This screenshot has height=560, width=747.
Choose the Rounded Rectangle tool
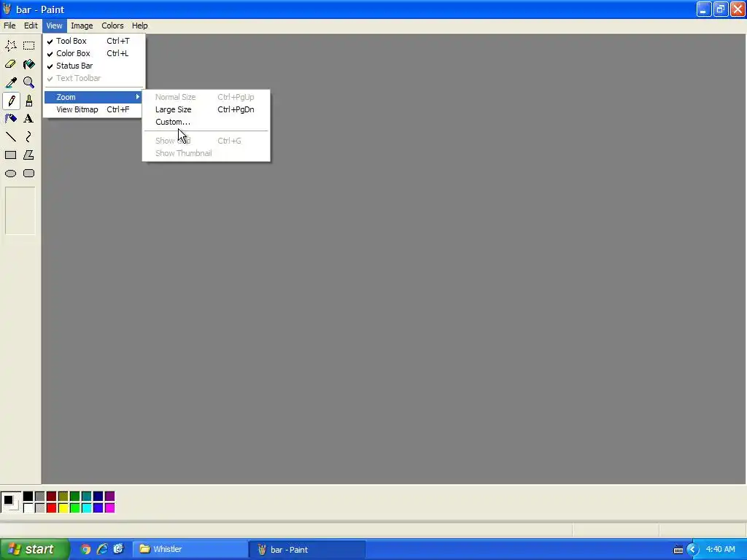click(x=29, y=174)
